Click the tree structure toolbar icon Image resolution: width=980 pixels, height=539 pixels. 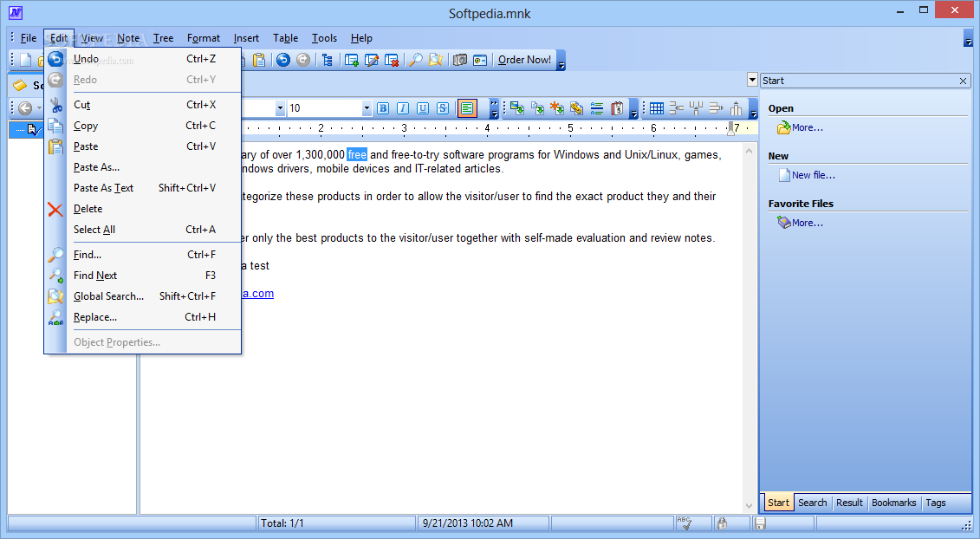(x=328, y=60)
